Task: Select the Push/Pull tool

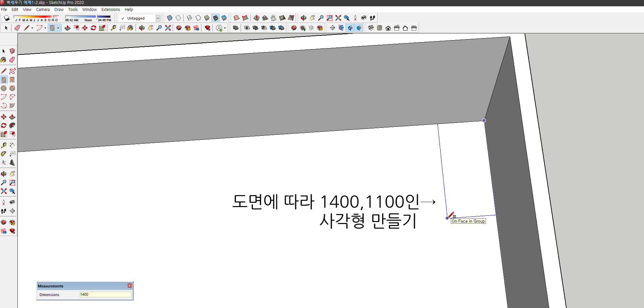Action: coord(67,28)
